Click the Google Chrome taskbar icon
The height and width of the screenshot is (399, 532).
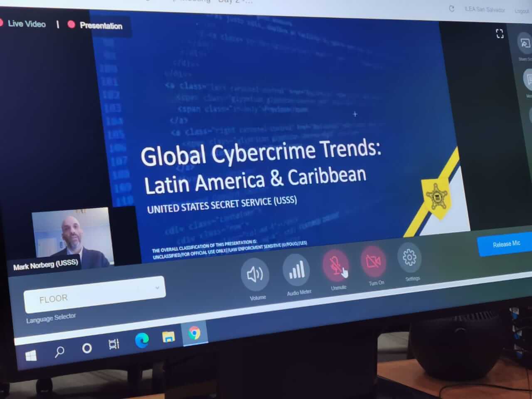(194, 333)
